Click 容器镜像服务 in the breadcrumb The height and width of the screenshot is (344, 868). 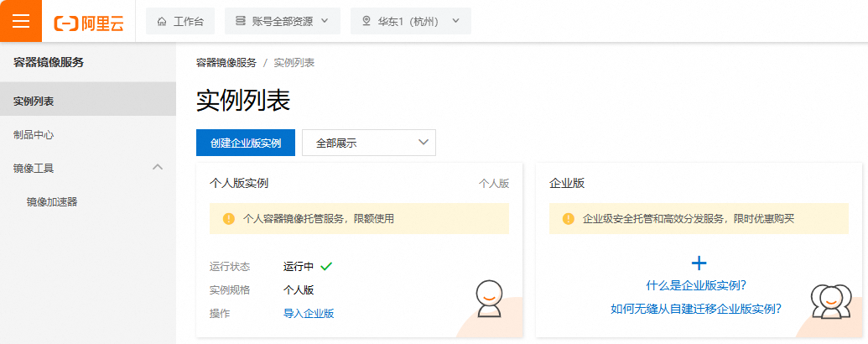226,63
